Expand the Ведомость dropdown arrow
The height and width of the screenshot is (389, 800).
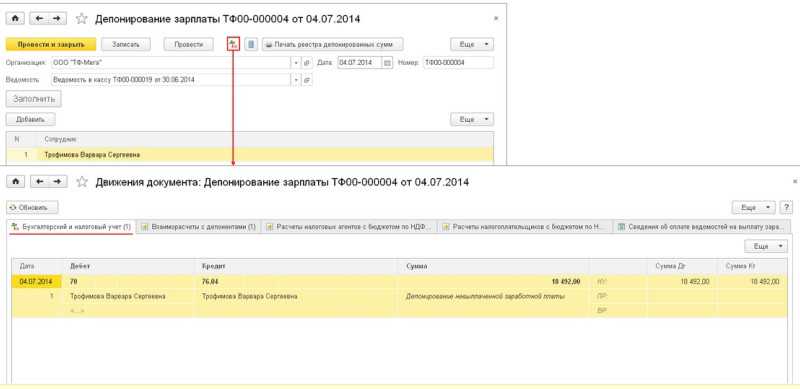click(296, 80)
